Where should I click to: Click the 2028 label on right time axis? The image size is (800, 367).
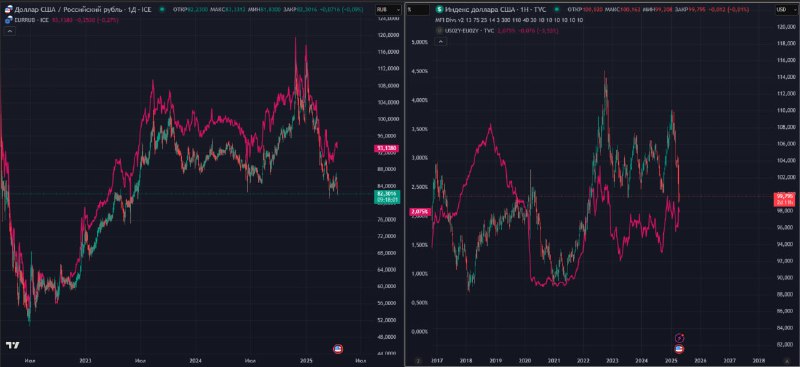click(x=759, y=360)
